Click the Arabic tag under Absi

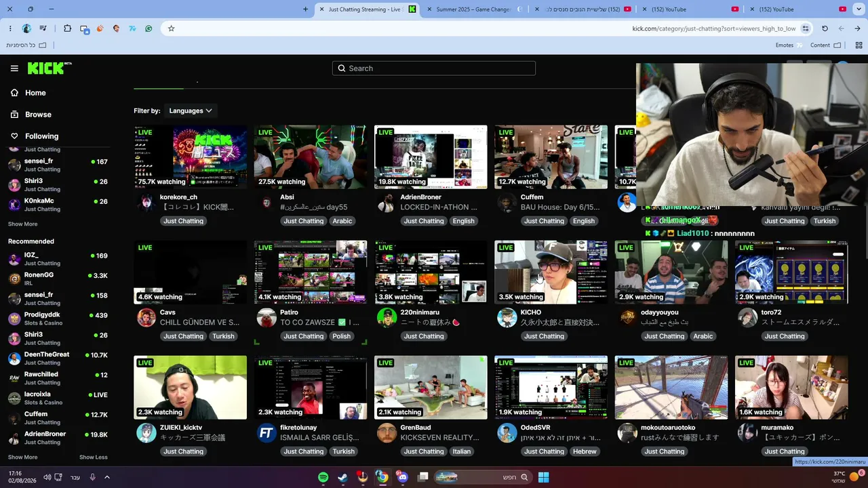(x=342, y=221)
